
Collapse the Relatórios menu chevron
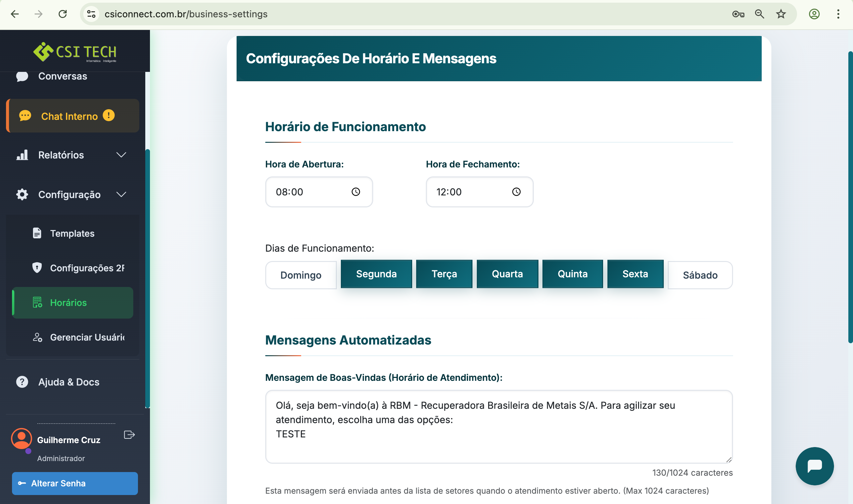(121, 155)
